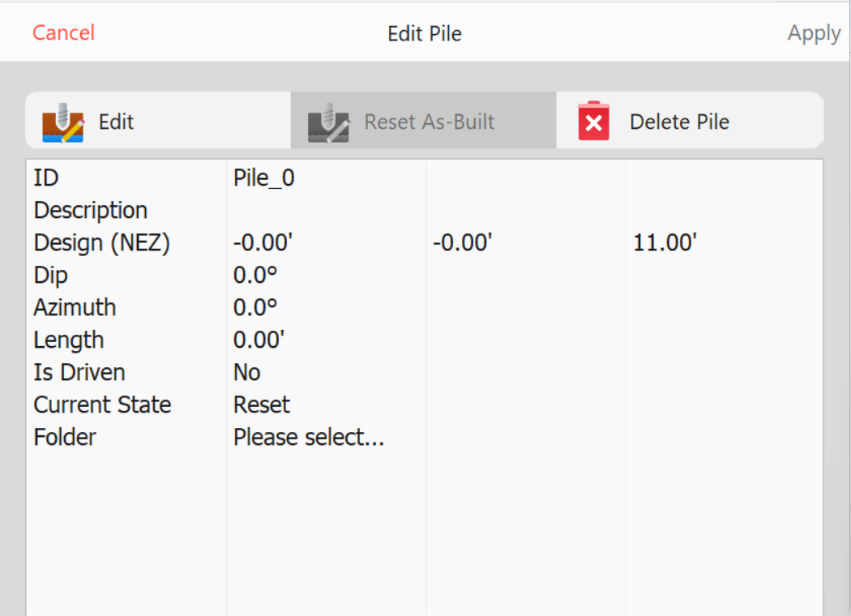Select the Design easting -0.00' value
Viewport: 851px width, 616px height.
[463, 242]
